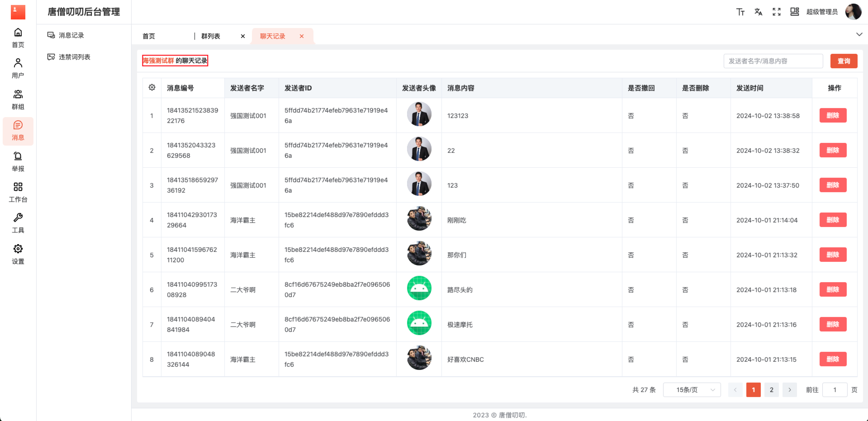This screenshot has width=868, height=421.
Task: Open the 违禁词列表 menu item
Action: [74, 57]
